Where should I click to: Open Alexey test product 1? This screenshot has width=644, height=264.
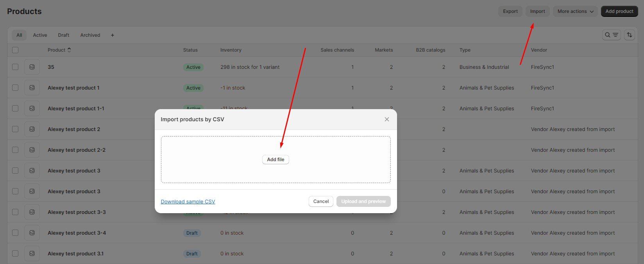coord(73,88)
